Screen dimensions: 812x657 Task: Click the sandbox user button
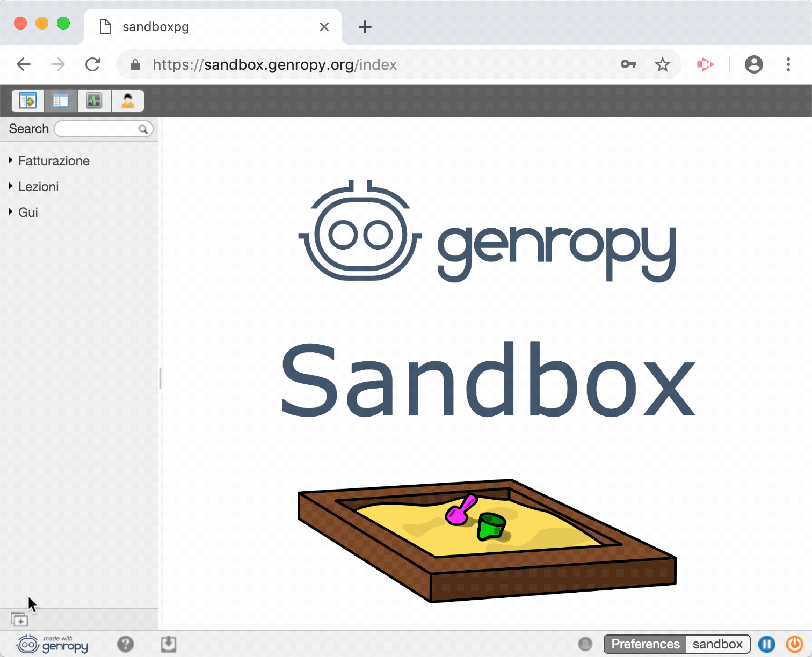click(x=717, y=644)
